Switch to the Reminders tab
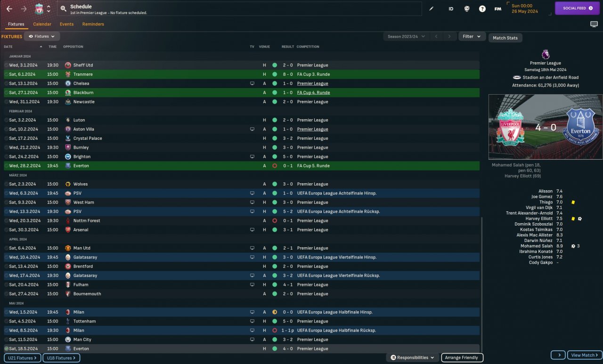Viewport: 603px width, 364px height. pyautogui.click(x=93, y=24)
